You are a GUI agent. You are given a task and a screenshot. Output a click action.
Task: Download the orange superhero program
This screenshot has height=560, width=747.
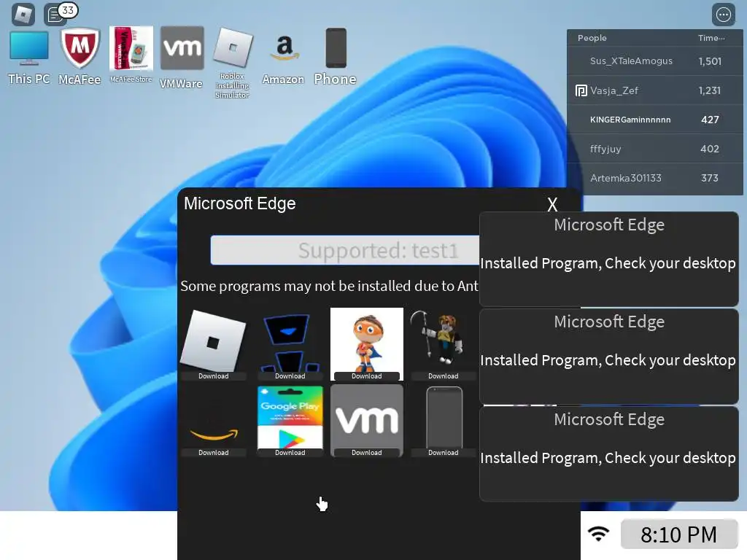(x=366, y=376)
